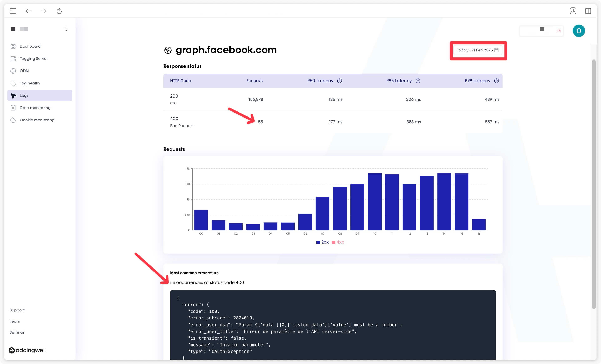Click 55 occurrences at status code 400 text
Viewport: 601px width, 364px height.
(x=207, y=282)
